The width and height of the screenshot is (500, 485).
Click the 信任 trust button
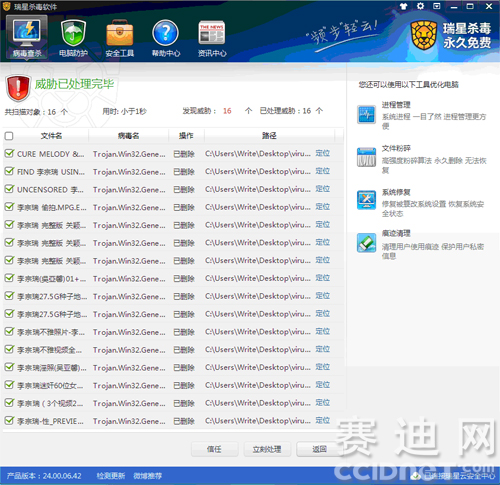click(214, 449)
